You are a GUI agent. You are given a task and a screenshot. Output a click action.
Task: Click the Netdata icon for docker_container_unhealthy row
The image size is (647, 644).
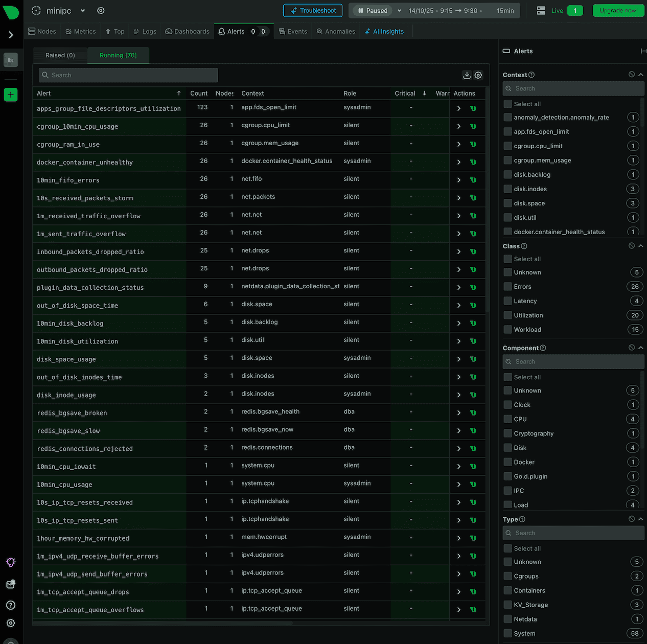(x=473, y=162)
